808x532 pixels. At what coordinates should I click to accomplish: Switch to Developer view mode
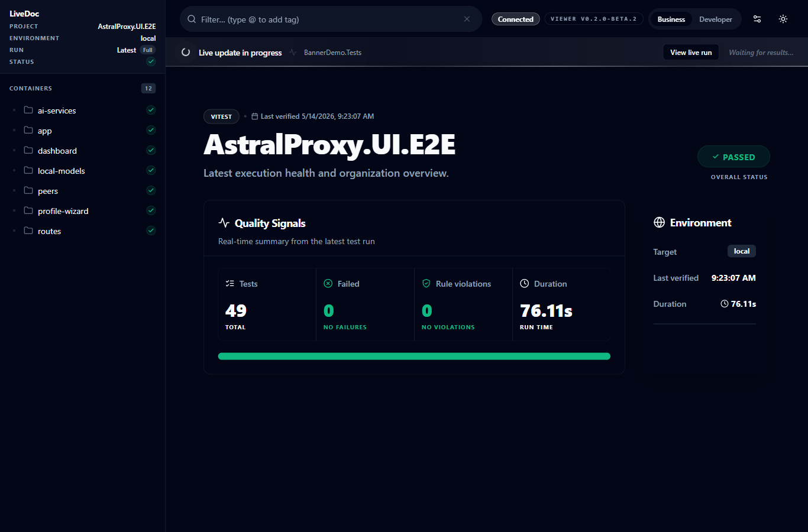coord(716,20)
